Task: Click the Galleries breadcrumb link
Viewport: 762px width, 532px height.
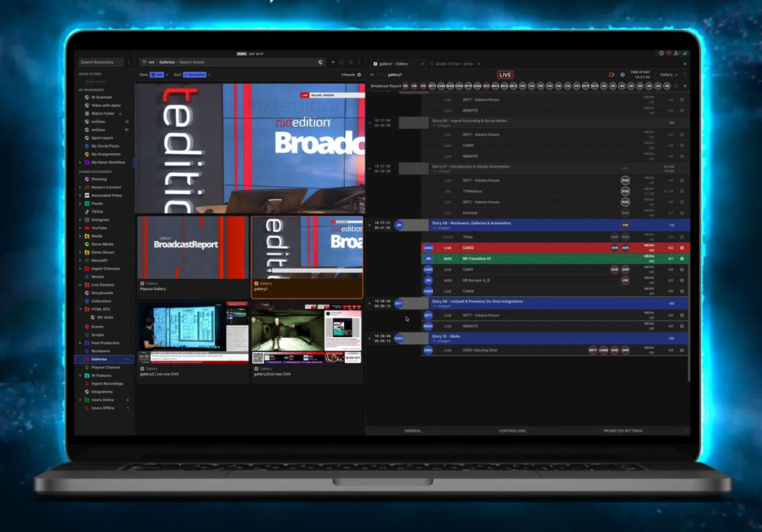Action: [x=167, y=62]
